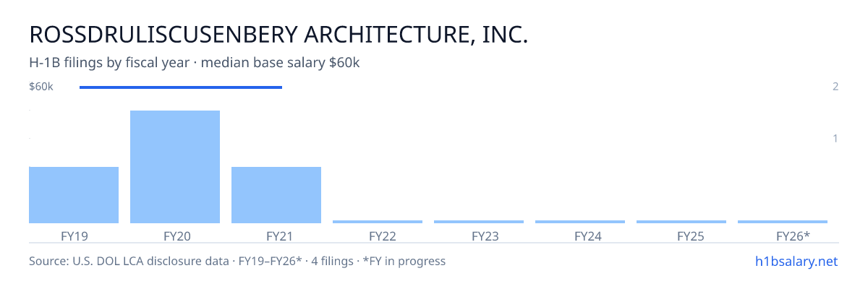Select the FY21 filings bar
The height and width of the screenshot is (289, 868).
(x=276, y=195)
